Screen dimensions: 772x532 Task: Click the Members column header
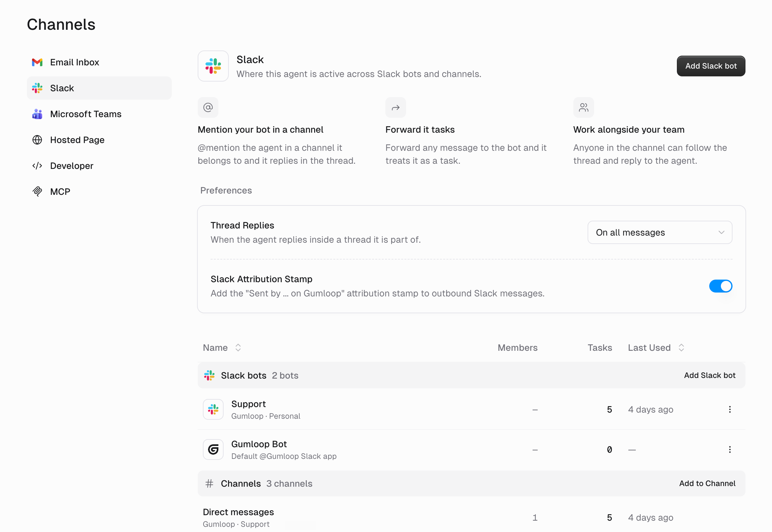pyautogui.click(x=517, y=348)
